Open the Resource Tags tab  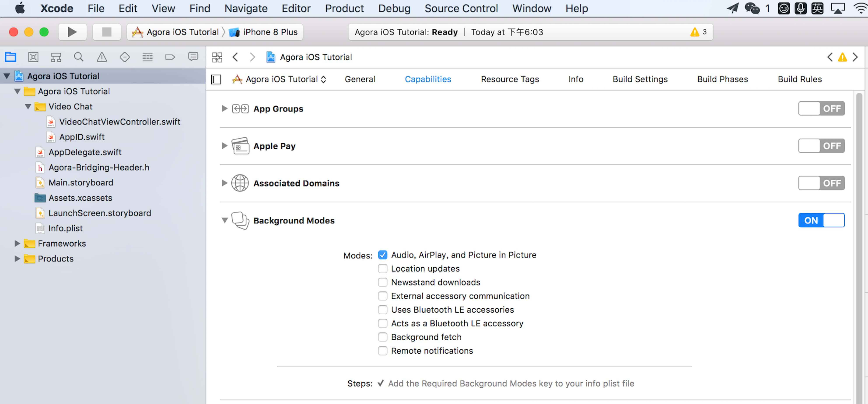[510, 79]
